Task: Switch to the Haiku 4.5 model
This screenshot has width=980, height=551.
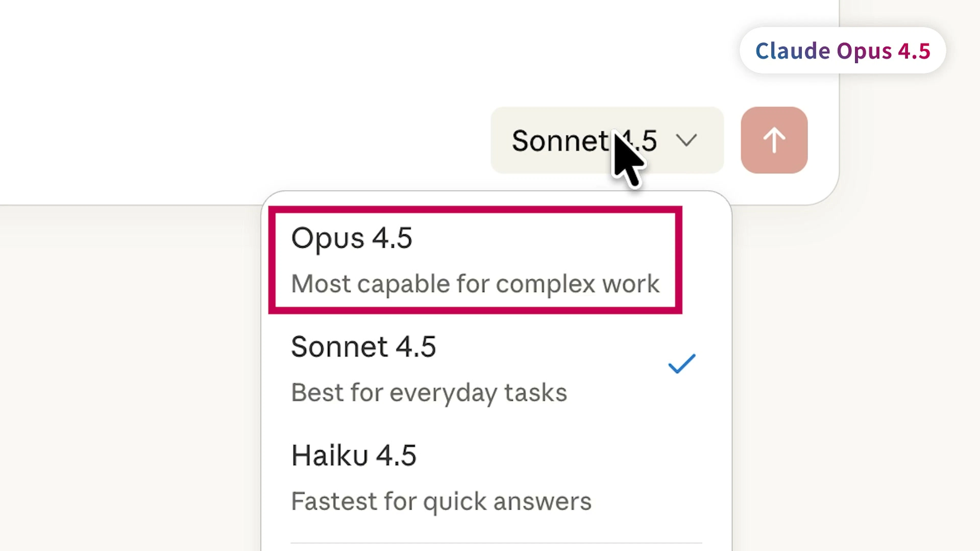Action: 475,477
